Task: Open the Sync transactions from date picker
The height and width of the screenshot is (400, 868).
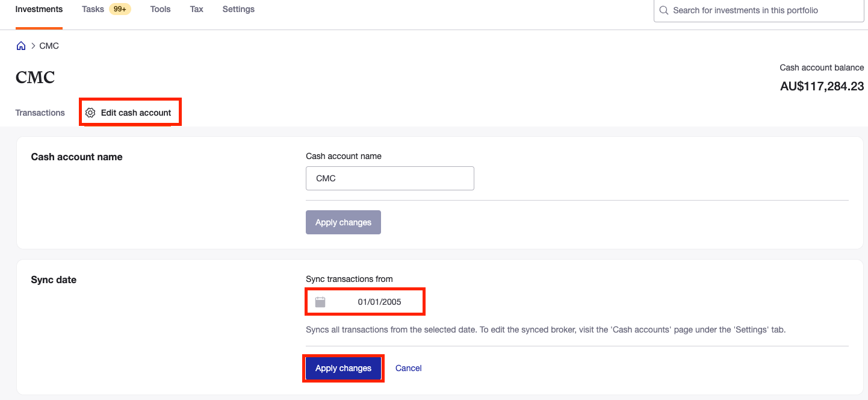Action: 365,302
